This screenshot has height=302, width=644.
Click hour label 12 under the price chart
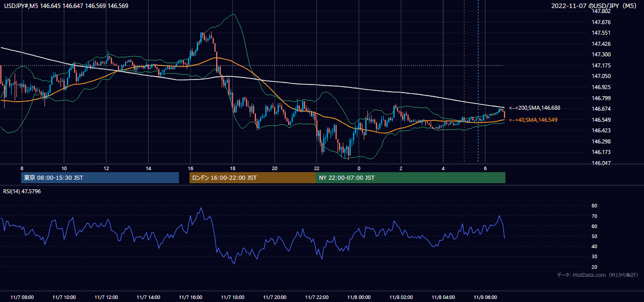pos(106,168)
